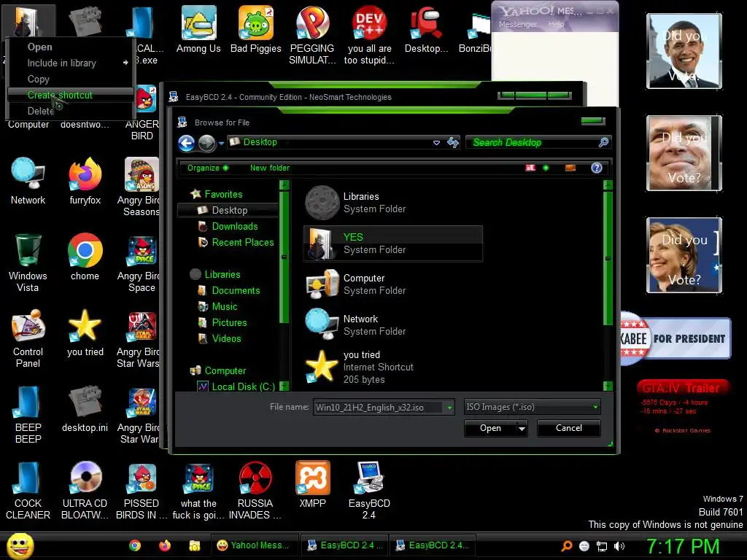Select the ULTRA CD BLOATWARE disc icon
747x560 pixels.
tap(85, 491)
